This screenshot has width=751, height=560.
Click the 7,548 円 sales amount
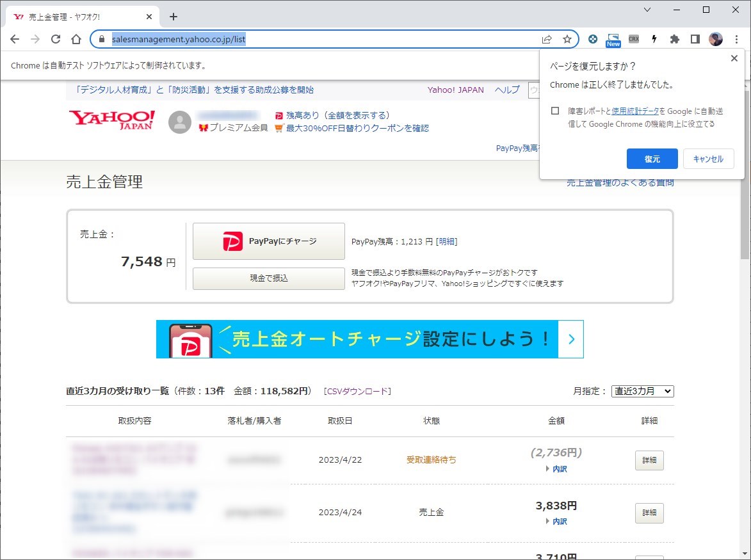(x=148, y=262)
